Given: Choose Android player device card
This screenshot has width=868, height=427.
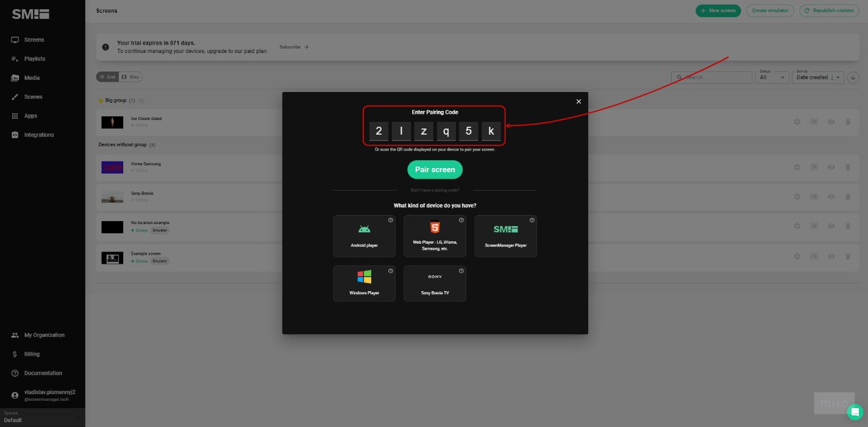Looking at the screenshot, I should coord(365,236).
